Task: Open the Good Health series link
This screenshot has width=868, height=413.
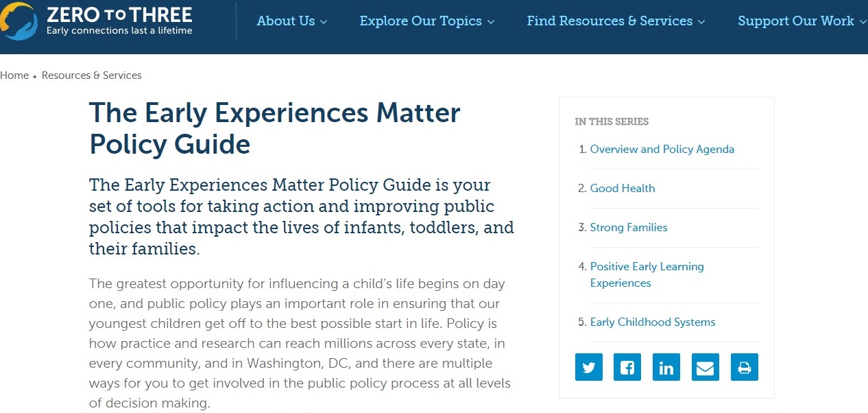Action: pos(622,189)
